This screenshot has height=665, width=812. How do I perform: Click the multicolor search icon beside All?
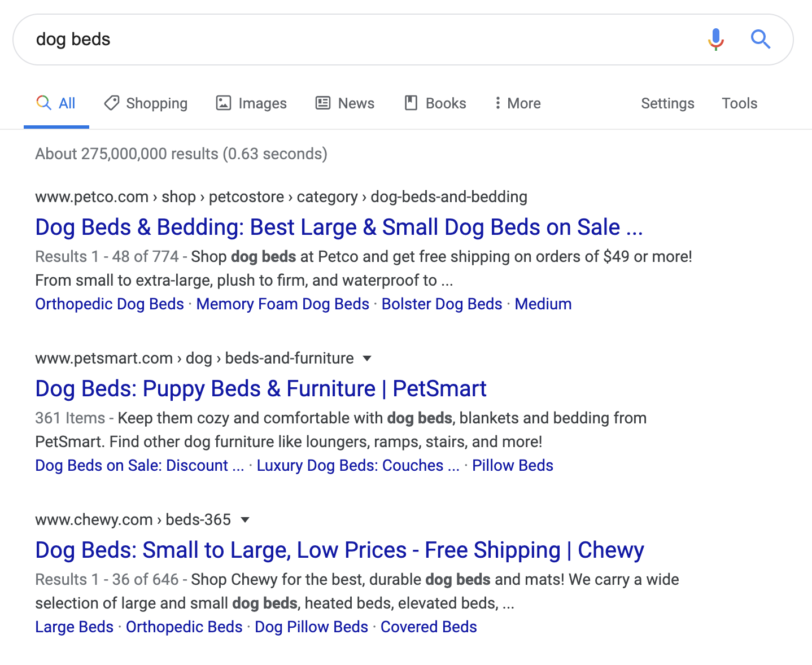point(43,103)
